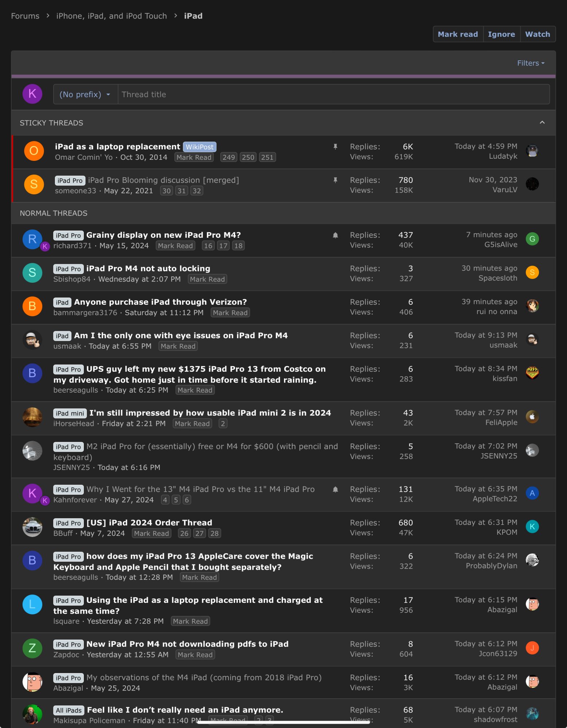Open iHorseHead avatar image

coord(32,417)
